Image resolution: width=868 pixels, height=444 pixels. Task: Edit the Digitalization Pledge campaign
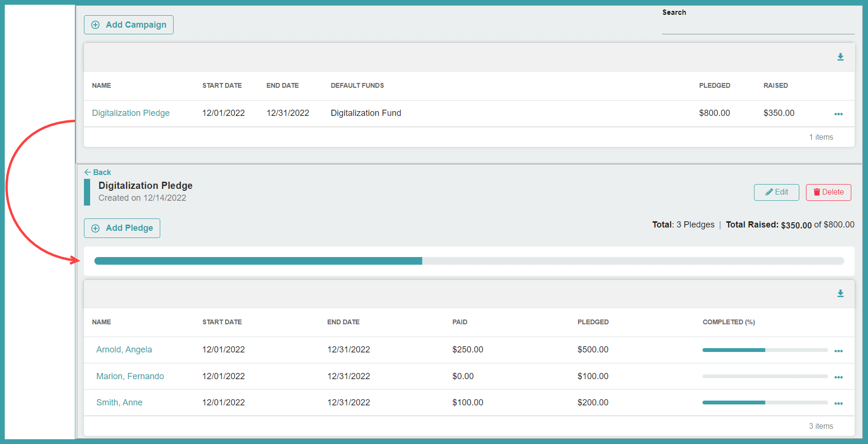tap(776, 192)
